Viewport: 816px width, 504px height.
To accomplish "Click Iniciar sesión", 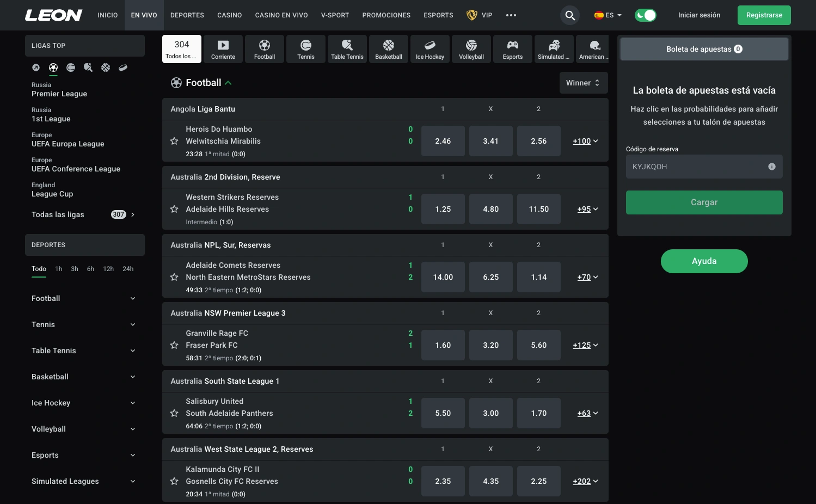I will pyautogui.click(x=699, y=15).
